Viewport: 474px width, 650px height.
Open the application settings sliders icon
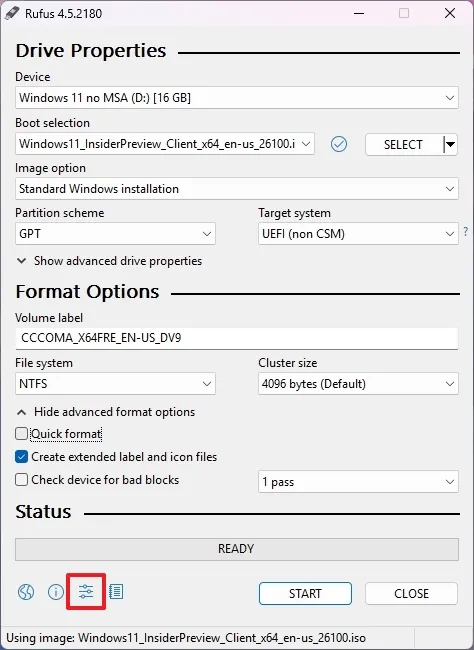pyautogui.click(x=86, y=592)
